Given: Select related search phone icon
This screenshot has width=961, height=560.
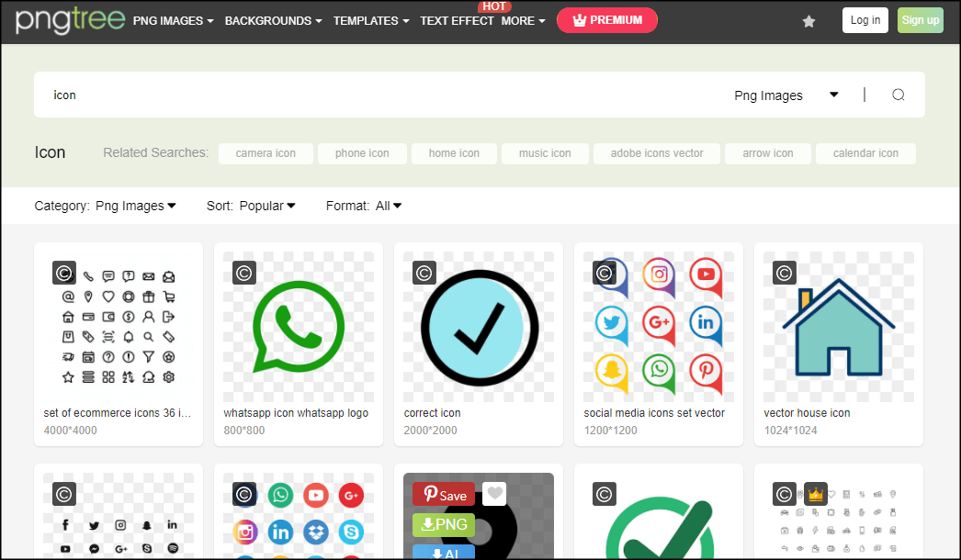Looking at the screenshot, I should pos(362,153).
